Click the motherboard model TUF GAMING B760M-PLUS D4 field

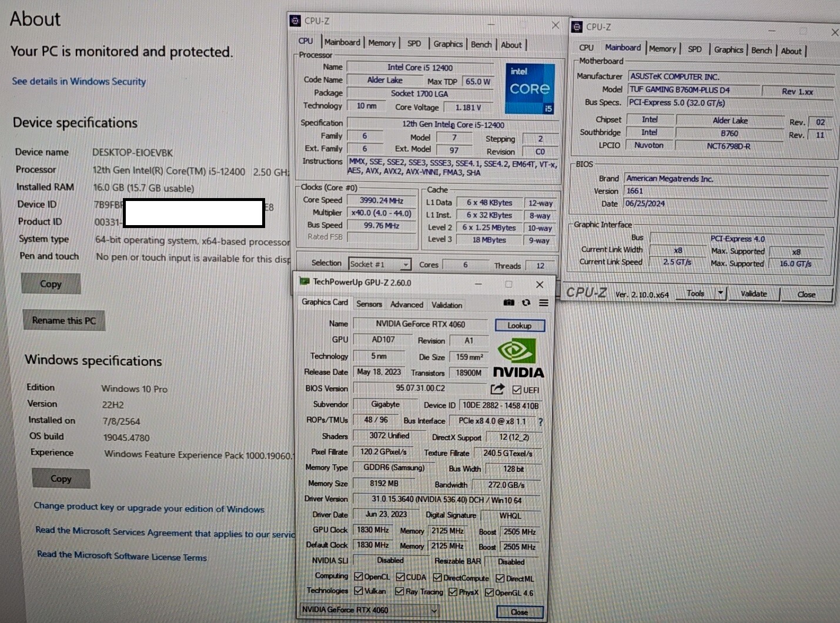(x=693, y=89)
